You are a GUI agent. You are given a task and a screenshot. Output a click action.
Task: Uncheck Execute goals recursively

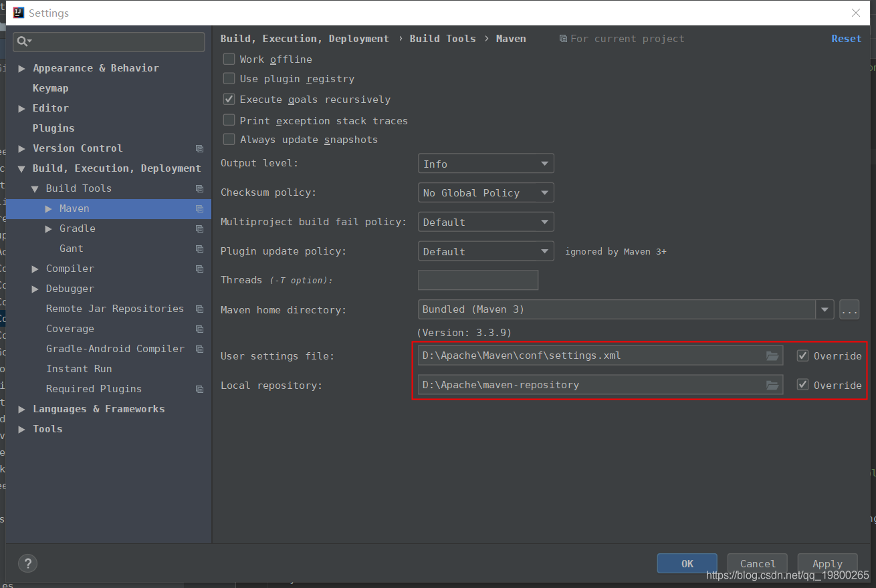click(x=229, y=99)
